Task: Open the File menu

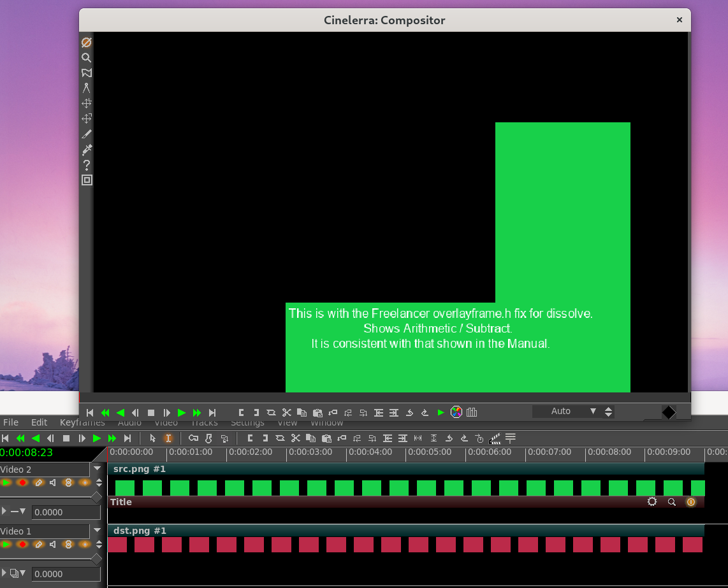Action: pos(10,422)
